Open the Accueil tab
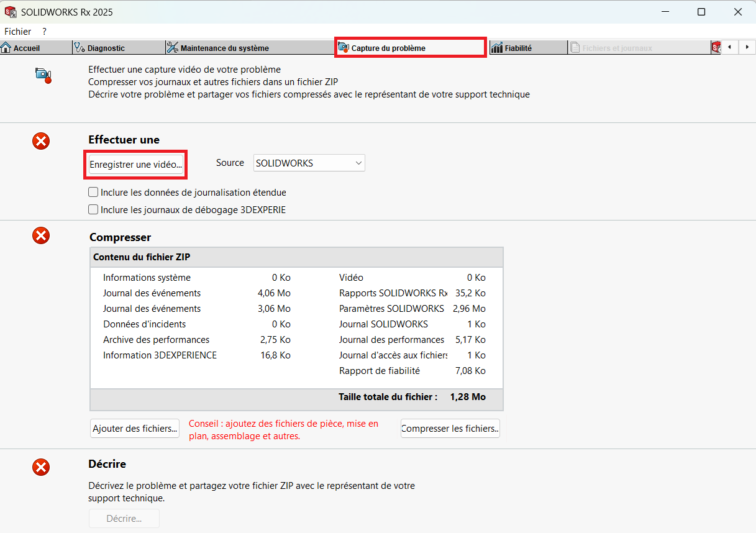The width and height of the screenshot is (756, 533). tap(35, 48)
